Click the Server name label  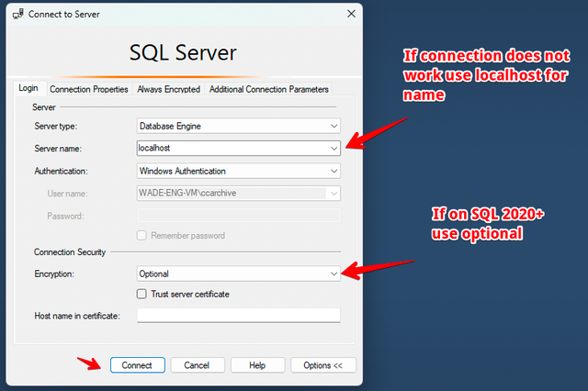[x=58, y=149]
